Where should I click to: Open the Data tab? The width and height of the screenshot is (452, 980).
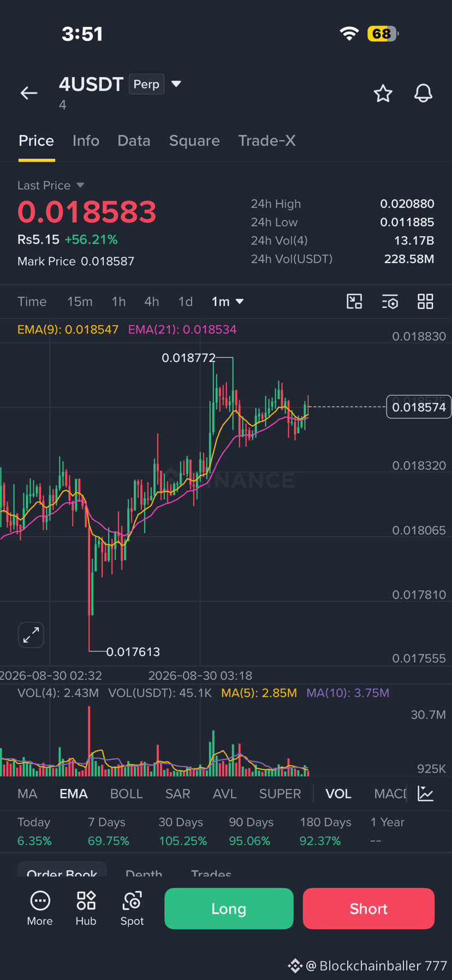click(x=134, y=141)
